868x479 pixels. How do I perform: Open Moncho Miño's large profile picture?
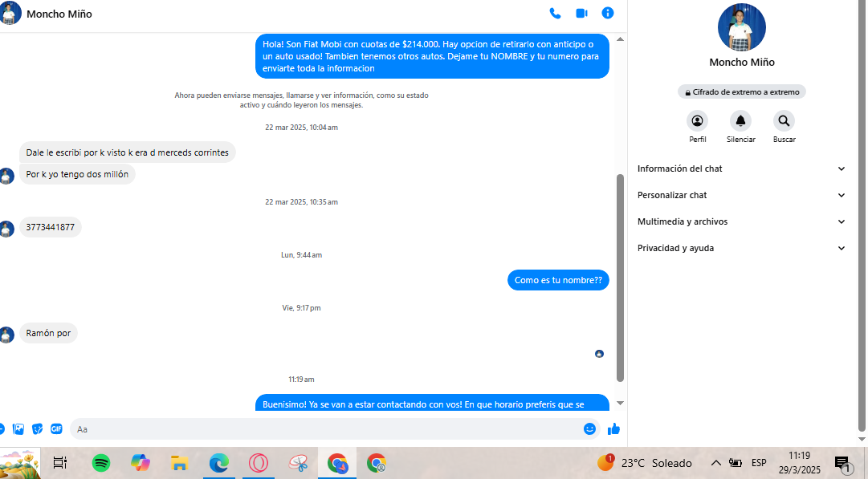click(x=742, y=27)
